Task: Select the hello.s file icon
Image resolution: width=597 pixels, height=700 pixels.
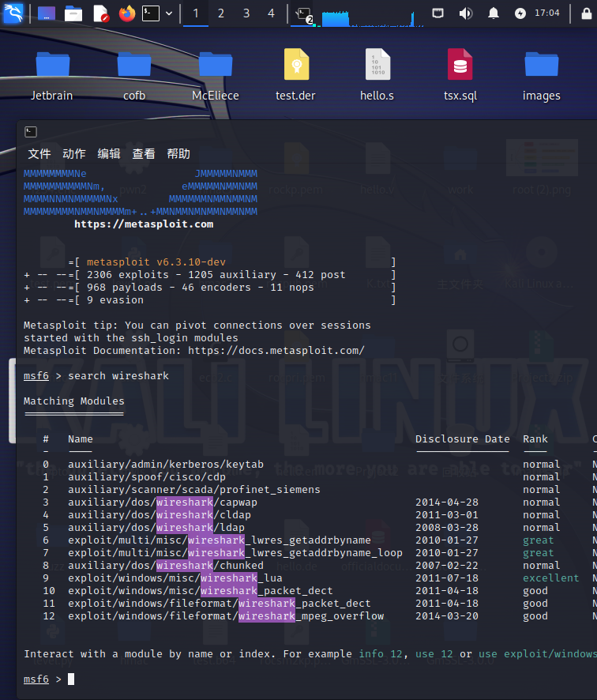Action: coord(377,76)
